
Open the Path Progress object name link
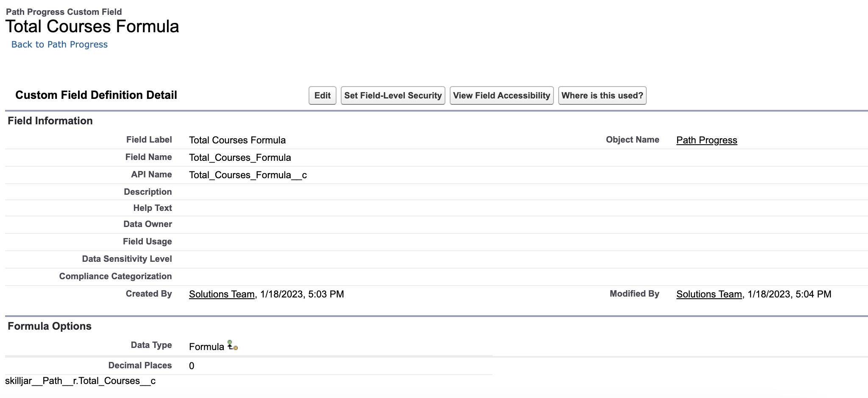click(707, 140)
